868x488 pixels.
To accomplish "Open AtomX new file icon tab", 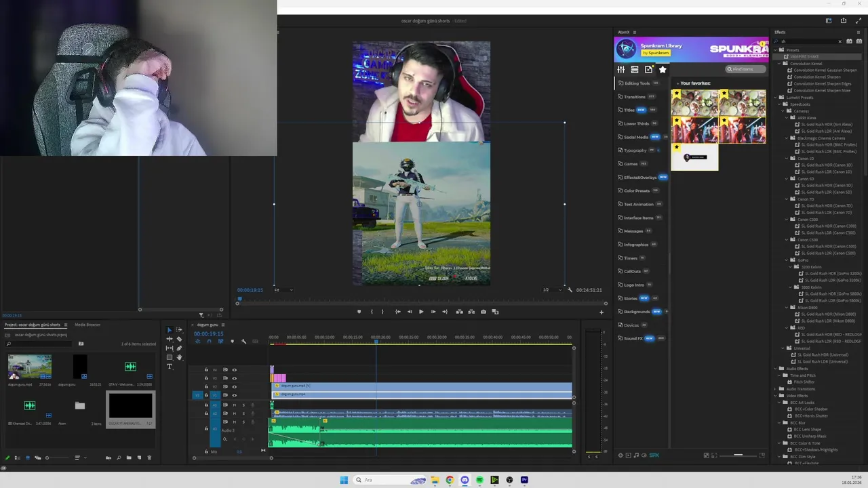I will coord(649,69).
